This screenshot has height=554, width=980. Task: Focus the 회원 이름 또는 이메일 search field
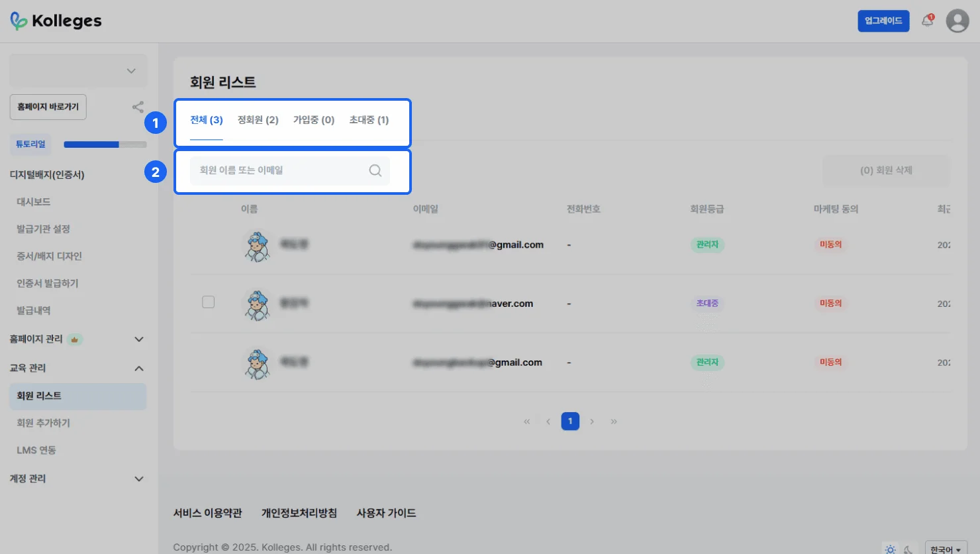pyautogui.click(x=290, y=170)
